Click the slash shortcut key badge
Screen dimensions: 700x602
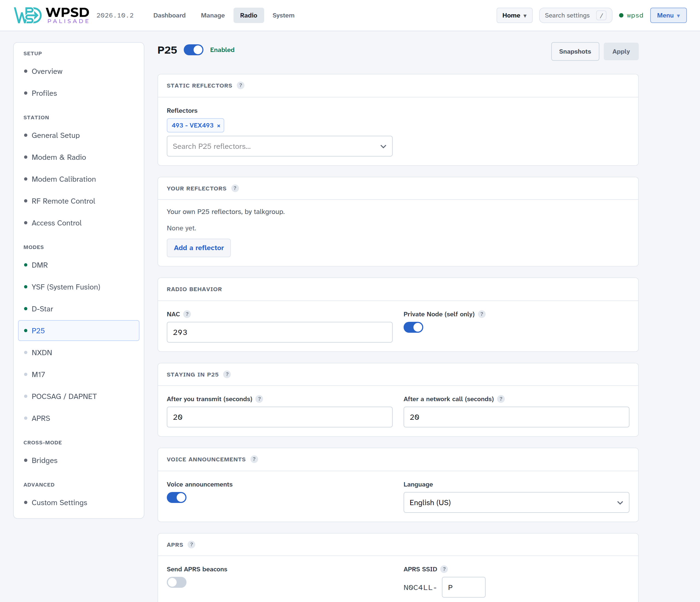601,16
